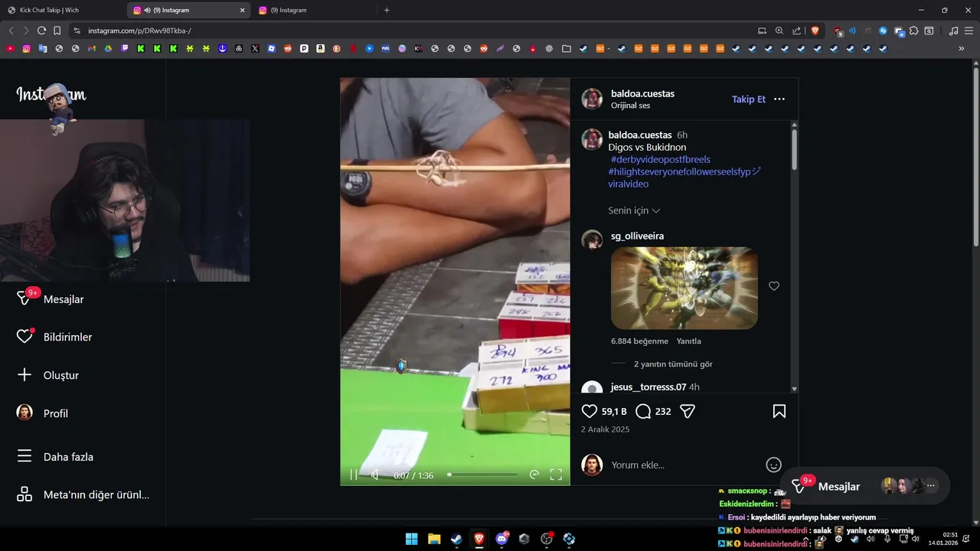
Task: Save post with bookmark icon
Action: (779, 411)
